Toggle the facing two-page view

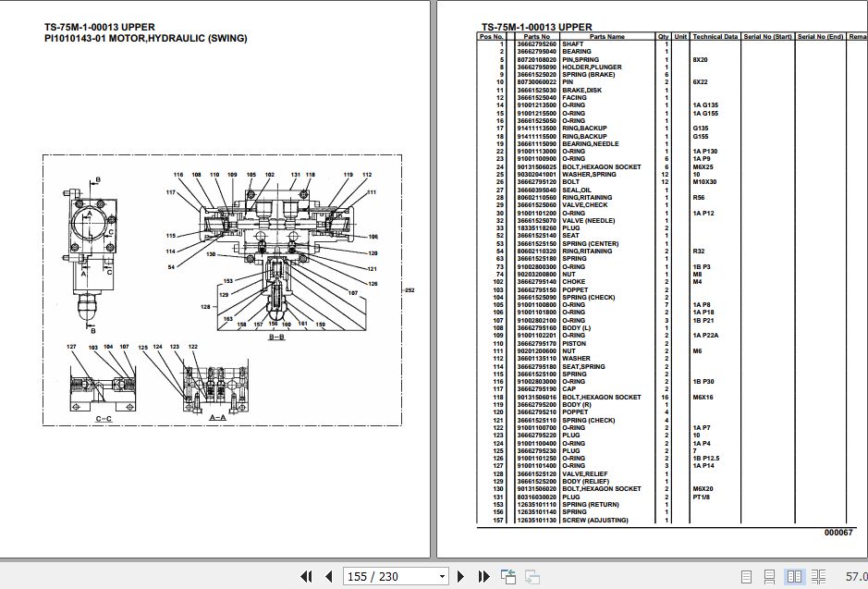coord(796,576)
